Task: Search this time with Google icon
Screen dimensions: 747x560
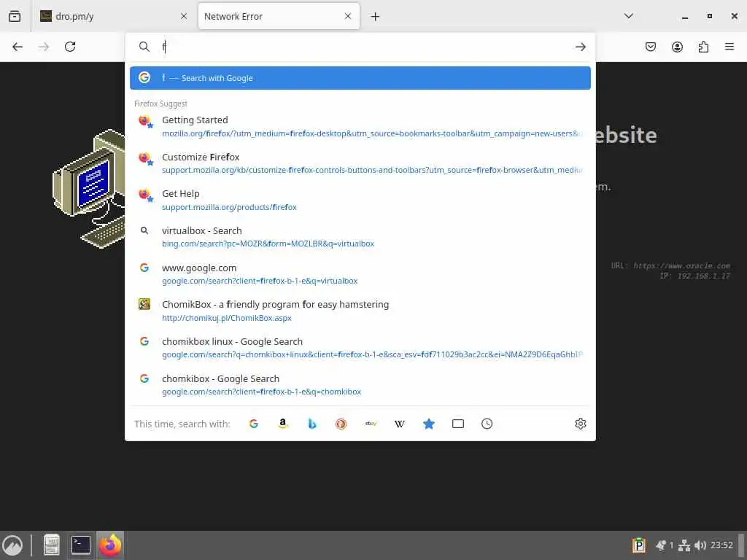Action: point(254,424)
